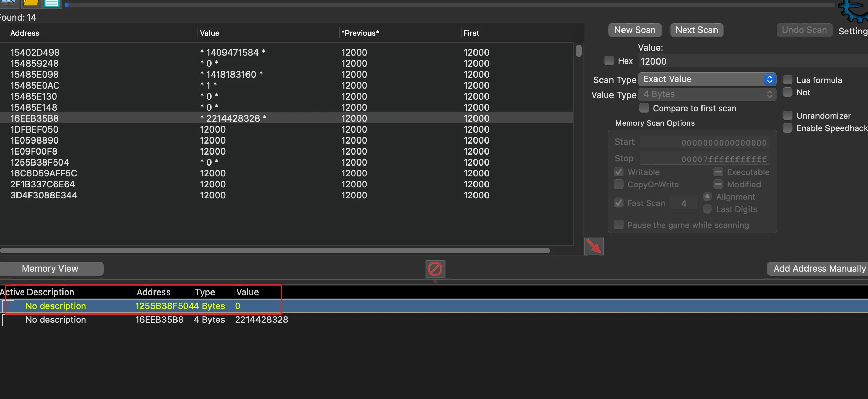Activate the 16EEB35B8 cheat table entry checkbox

tap(8, 320)
